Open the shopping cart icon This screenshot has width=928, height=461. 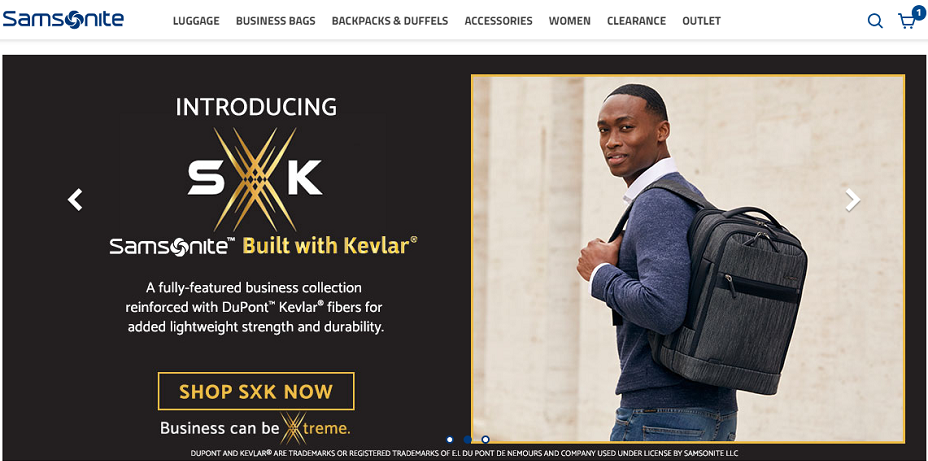pos(906,22)
